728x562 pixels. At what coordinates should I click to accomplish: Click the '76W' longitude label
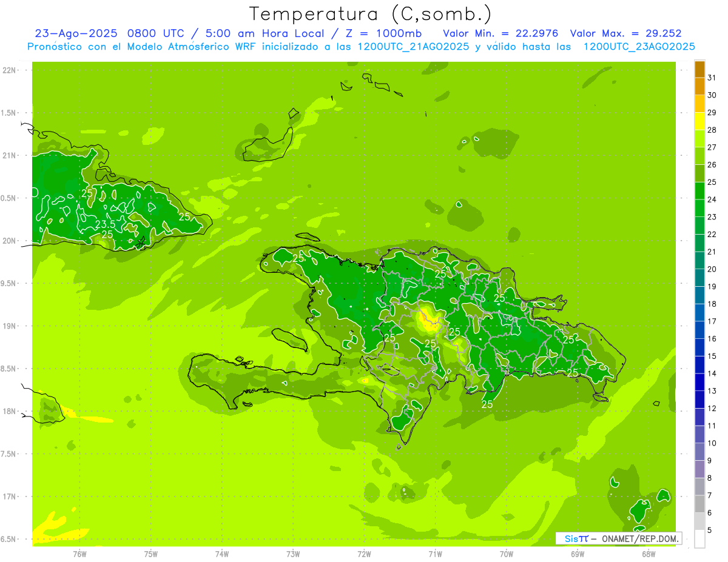click(79, 554)
